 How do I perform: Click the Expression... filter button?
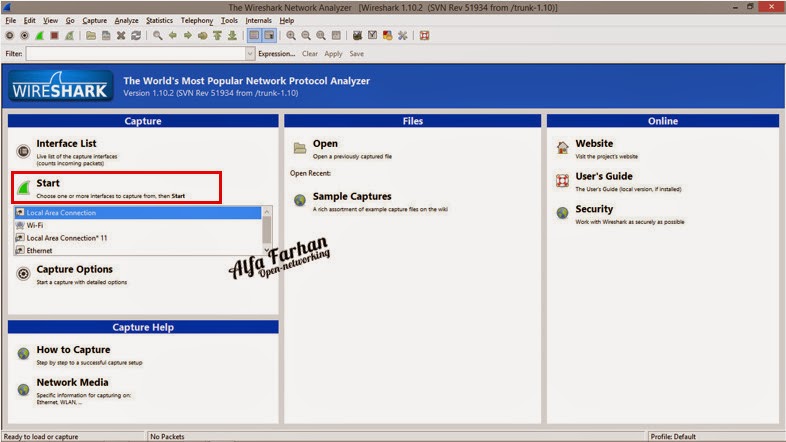(276, 54)
